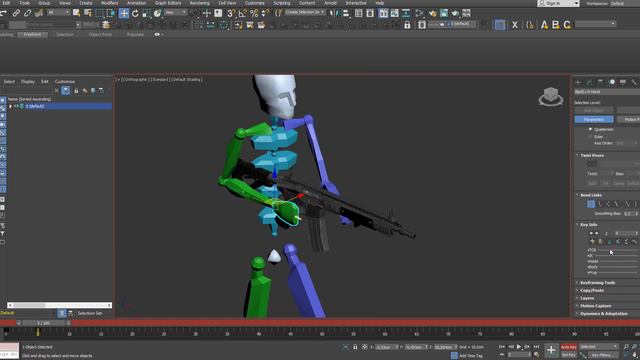The height and width of the screenshot is (360, 640).
Task: Open the Rendering menu
Action: [x=200, y=3]
